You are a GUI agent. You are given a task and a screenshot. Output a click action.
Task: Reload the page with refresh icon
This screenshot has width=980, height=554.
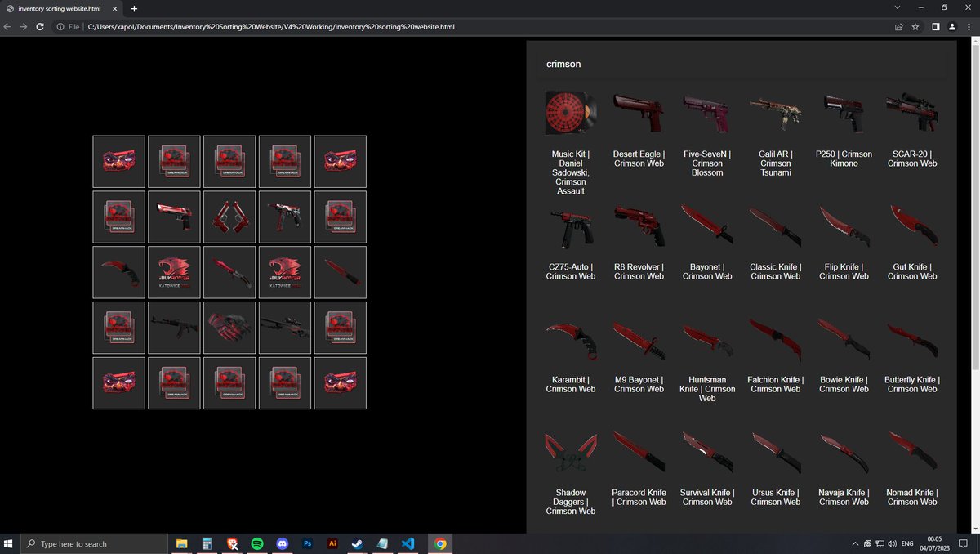pyautogui.click(x=40, y=26)
